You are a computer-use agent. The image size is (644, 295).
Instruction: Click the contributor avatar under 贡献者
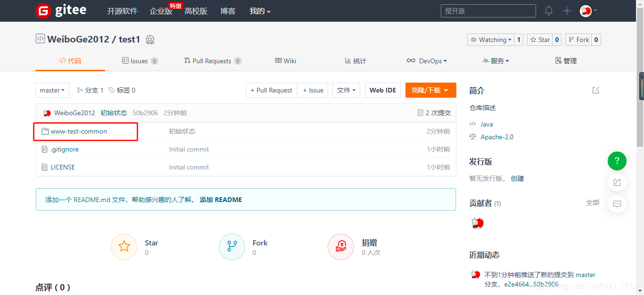[x=478, y=223]
